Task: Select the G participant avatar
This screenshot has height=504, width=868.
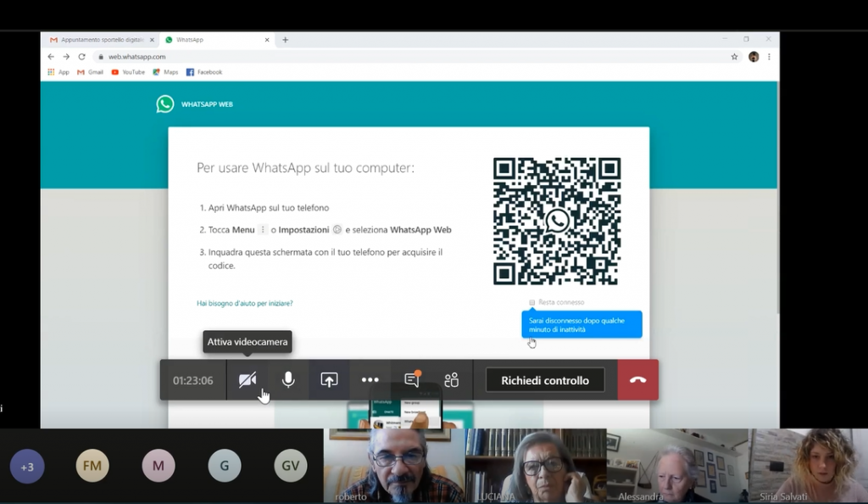Action: [x=224, y=466]
